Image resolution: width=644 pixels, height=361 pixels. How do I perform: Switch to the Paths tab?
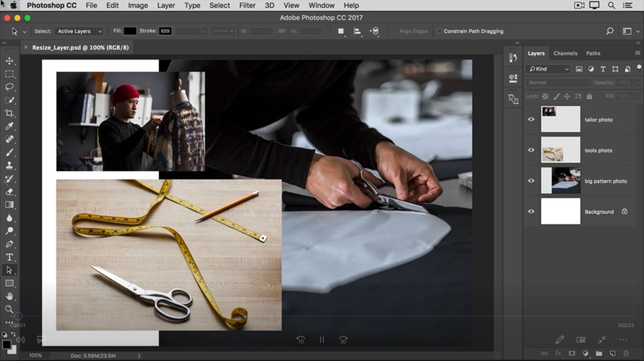tap(593, 53)
